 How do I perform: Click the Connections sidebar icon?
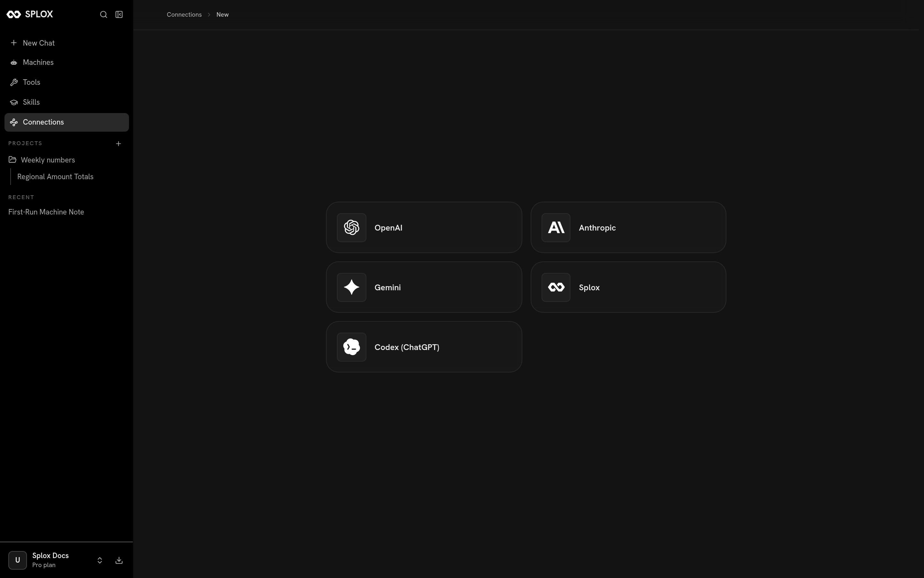(14, 122)
